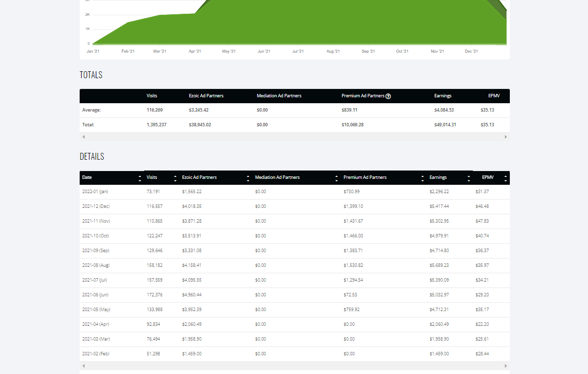Select the 2021-08 (Aug) date cell
Screen dimensions: 588x374
96,265
